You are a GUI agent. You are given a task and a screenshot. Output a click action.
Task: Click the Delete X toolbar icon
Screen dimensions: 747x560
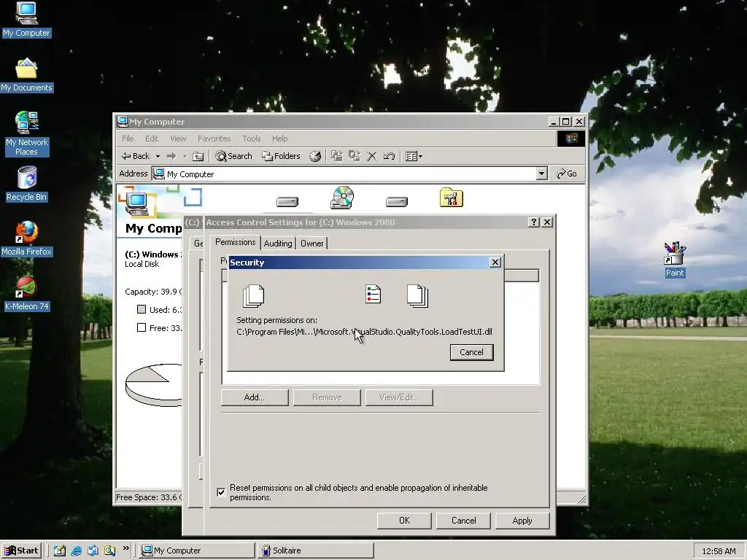tap(371, 156)
